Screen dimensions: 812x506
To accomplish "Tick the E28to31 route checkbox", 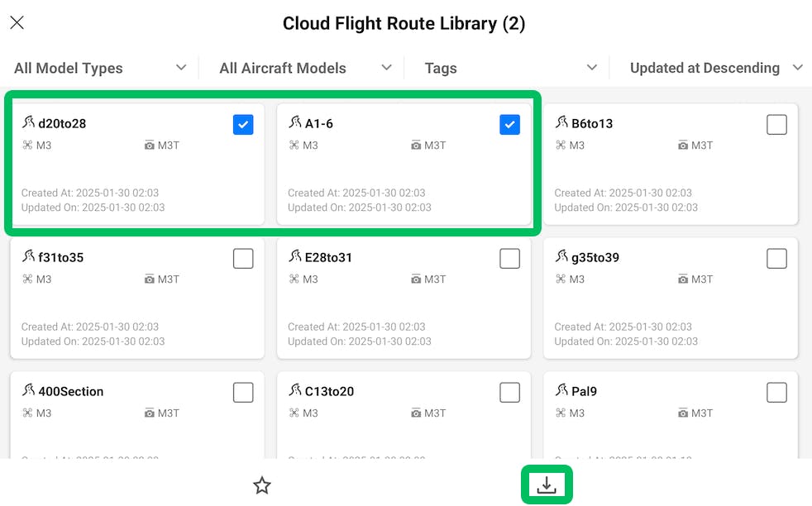I will 510,259.
